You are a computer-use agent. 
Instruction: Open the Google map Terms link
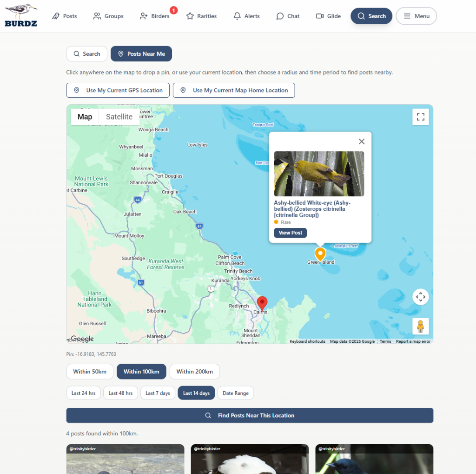(x=385, y=341)
